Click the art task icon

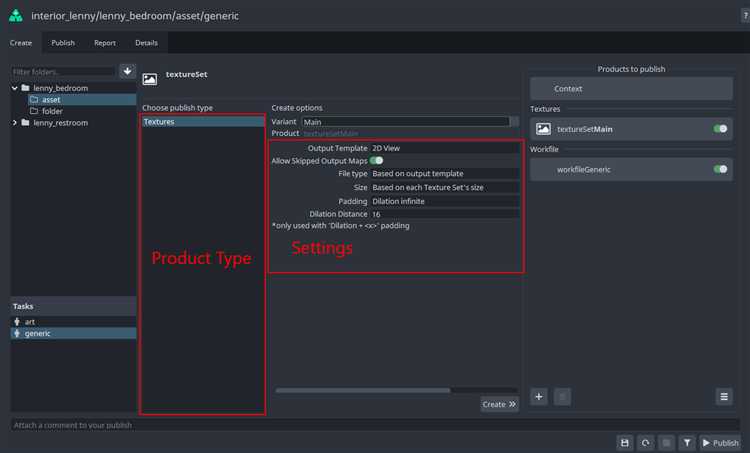point(17,322)
